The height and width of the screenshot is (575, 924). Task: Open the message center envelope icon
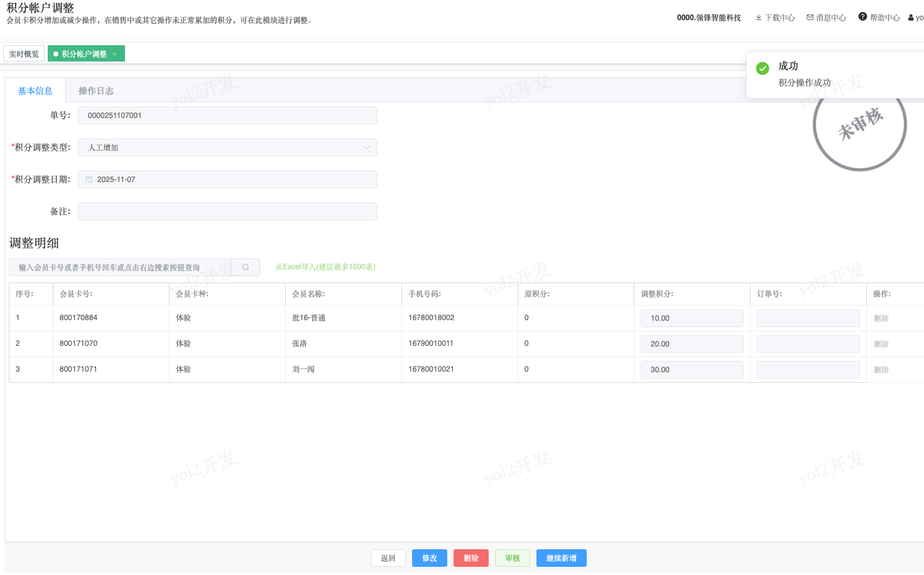[x=810, y=18]
